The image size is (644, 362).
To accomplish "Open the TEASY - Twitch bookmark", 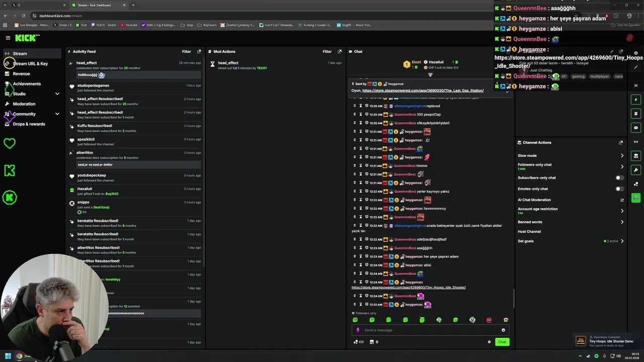I will (x=103, y=25).
